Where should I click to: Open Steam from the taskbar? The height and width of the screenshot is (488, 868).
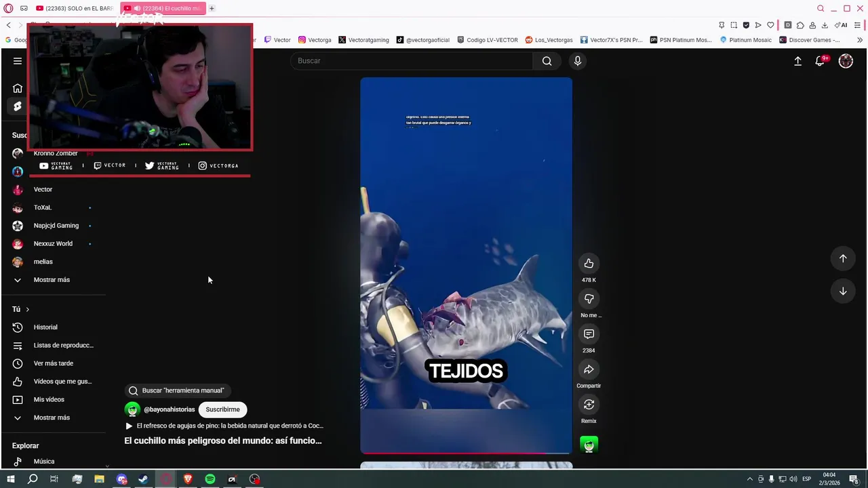pos(144,479)
